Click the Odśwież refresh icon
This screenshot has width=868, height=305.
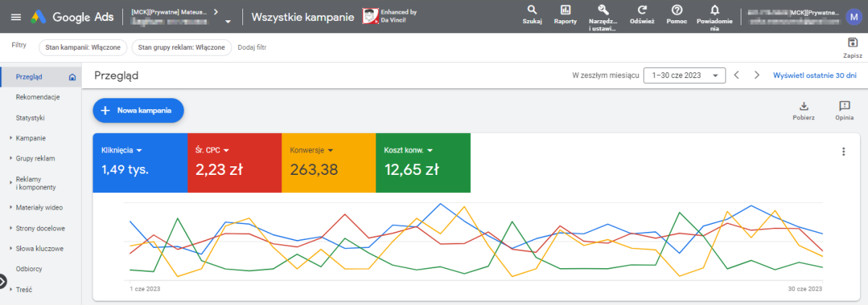point(642,10)
